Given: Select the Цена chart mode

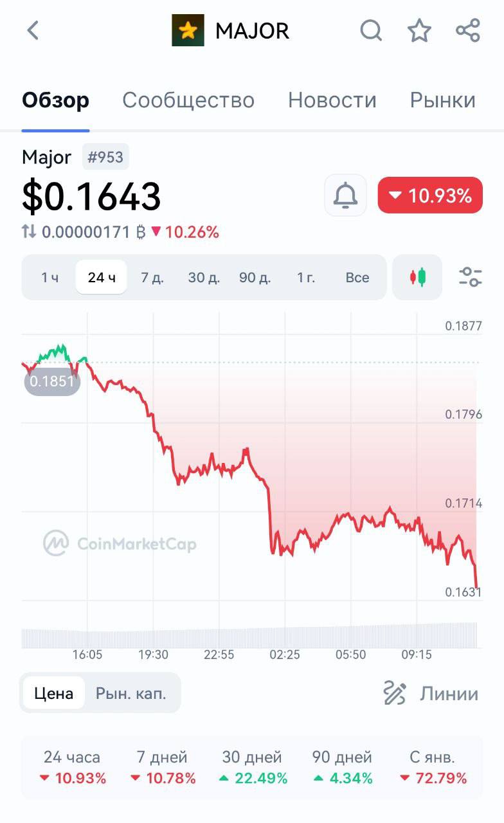Looking at the screenshot, I should coord(53,693).
